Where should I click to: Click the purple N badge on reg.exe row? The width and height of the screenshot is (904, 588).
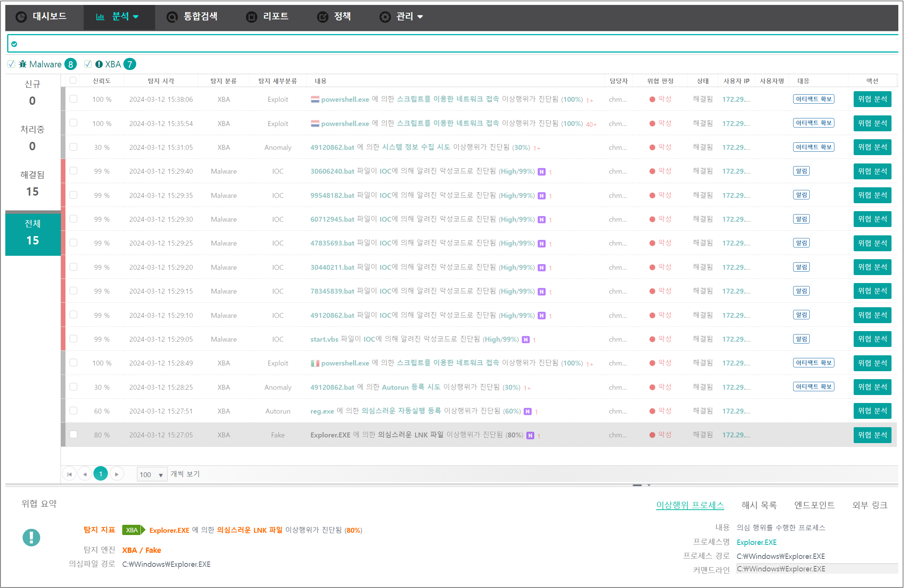(527, 411)
